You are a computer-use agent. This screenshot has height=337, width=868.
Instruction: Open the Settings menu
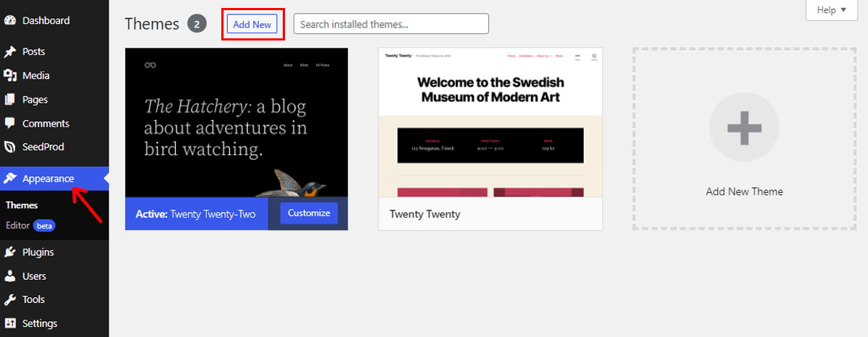point(54,323)
